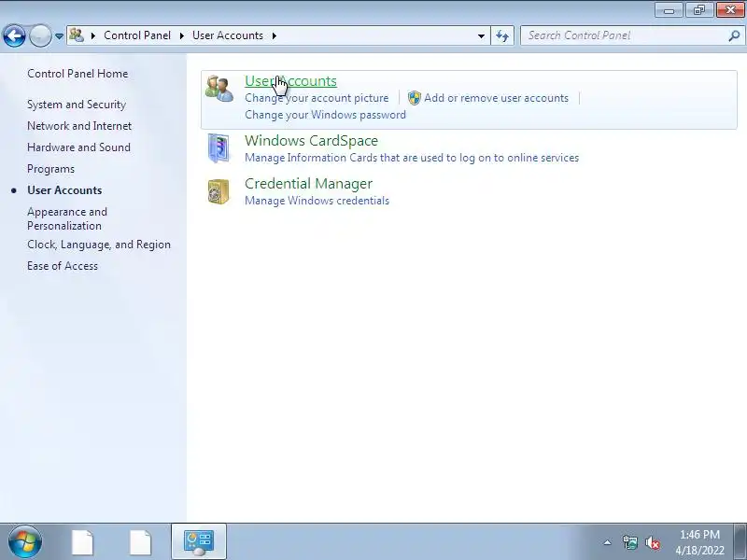Screen dimensions: 747x560
Task: Open the recent pages dropdown arrow
Action: click(59, 35)
